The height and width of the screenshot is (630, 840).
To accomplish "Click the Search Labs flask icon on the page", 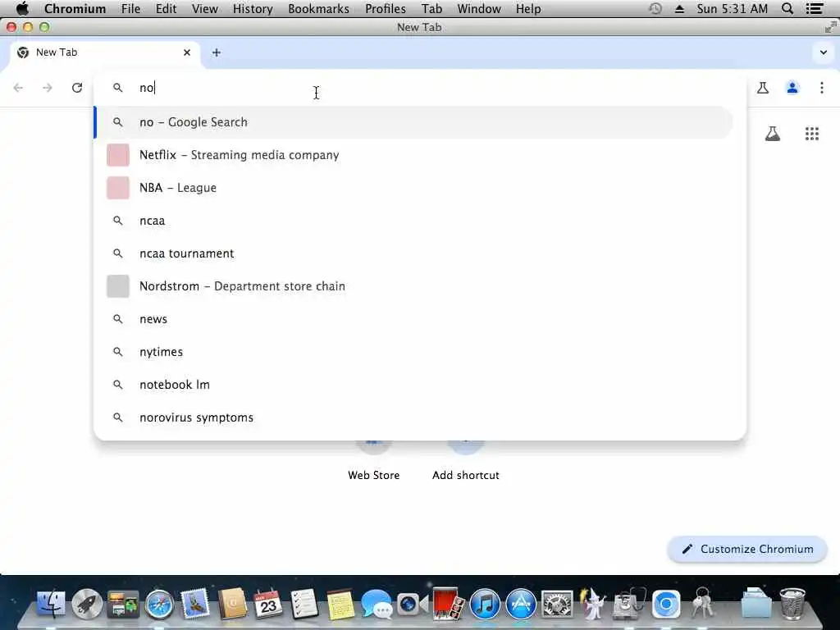I will pyautogui.click(x=773, y=134).
